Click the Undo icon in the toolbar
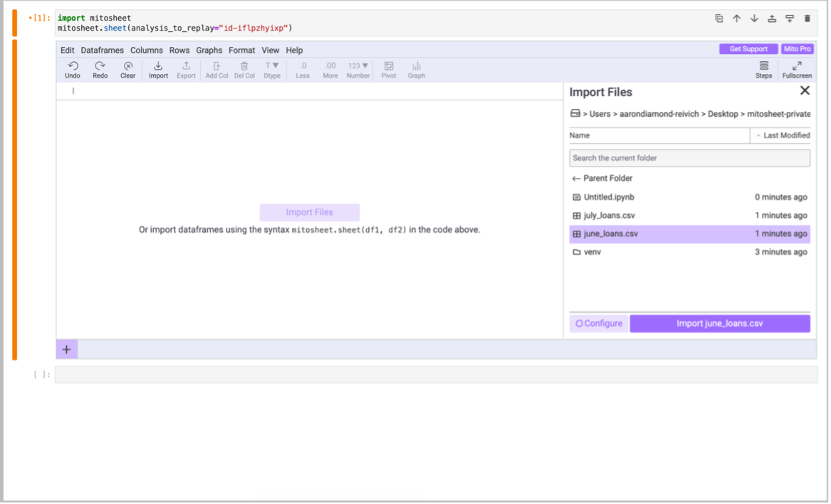This screenshot has width=831, height=504. [x=73, y=66]
